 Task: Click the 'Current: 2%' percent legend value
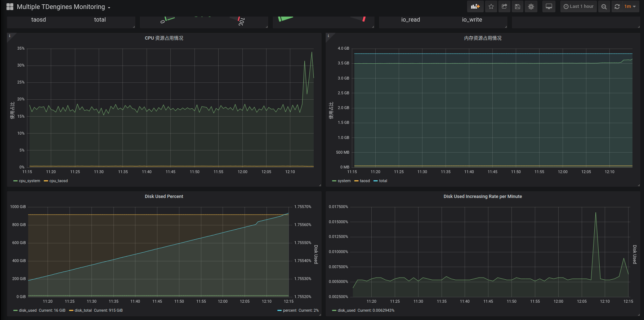point(309,311)
